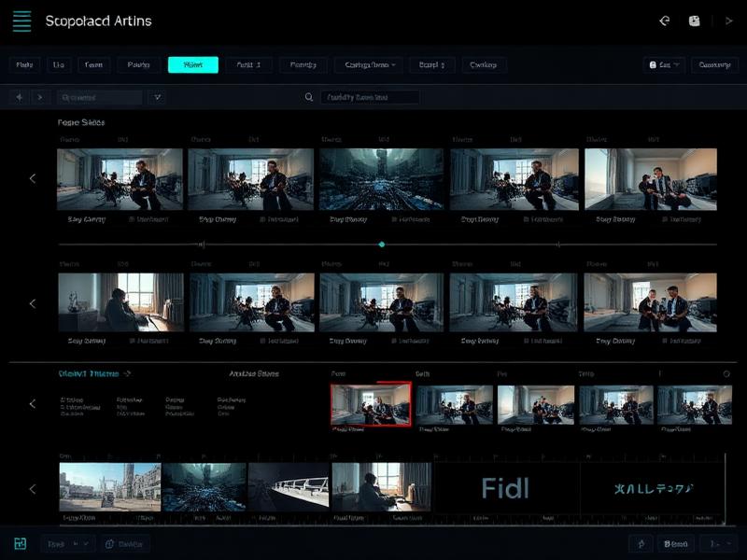Click the pin icon in the bottom bar
The height and width of the screenshot is (560, 747).
click(x=641, y=544)
